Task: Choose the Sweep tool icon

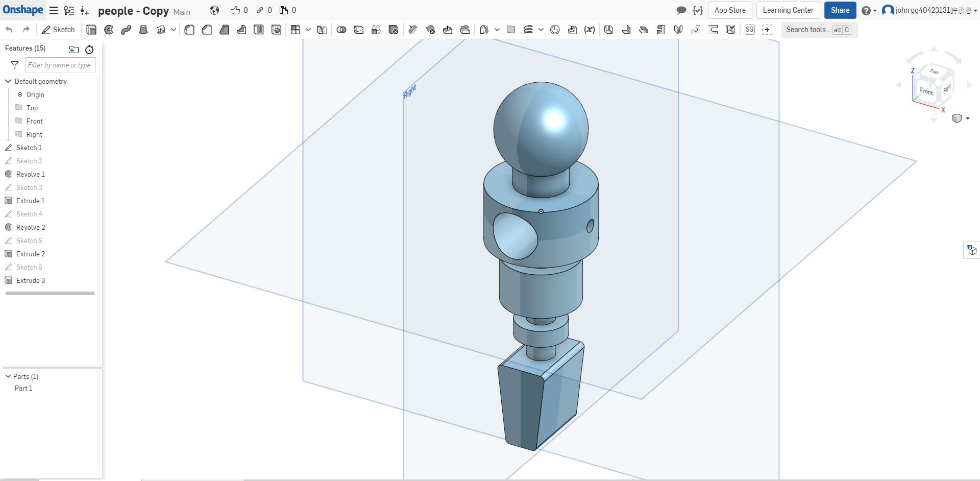Action: [x=126, y=30]
